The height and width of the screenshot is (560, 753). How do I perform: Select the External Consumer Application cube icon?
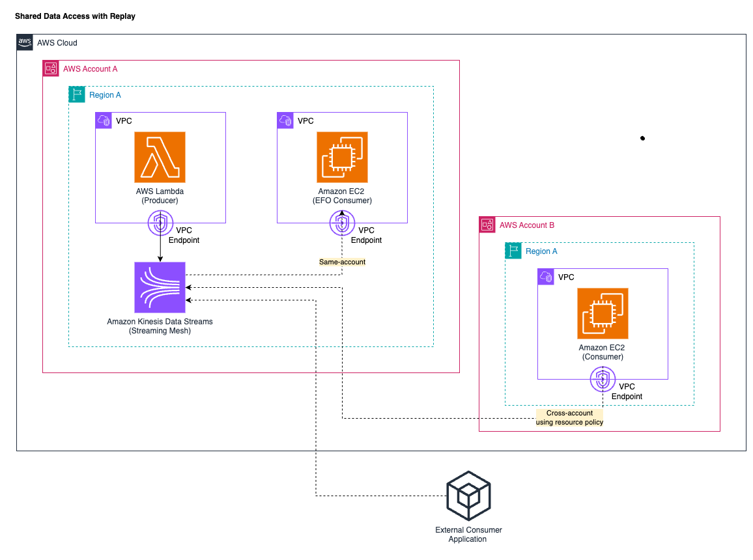[469, 496]
